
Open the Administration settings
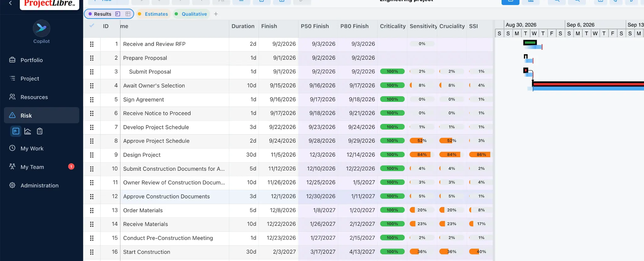pyautogui.click(x=42, y=186)
